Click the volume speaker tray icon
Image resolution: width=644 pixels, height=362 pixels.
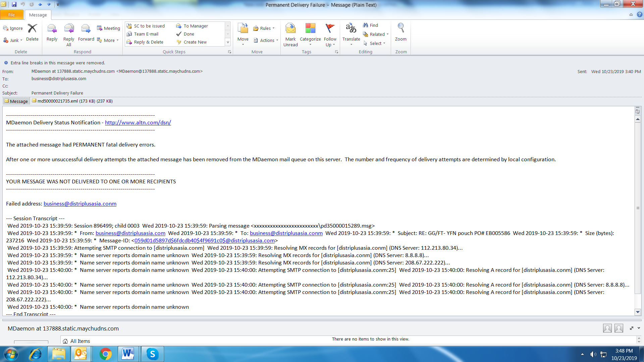pyautogui.click(x=593, y=354)
